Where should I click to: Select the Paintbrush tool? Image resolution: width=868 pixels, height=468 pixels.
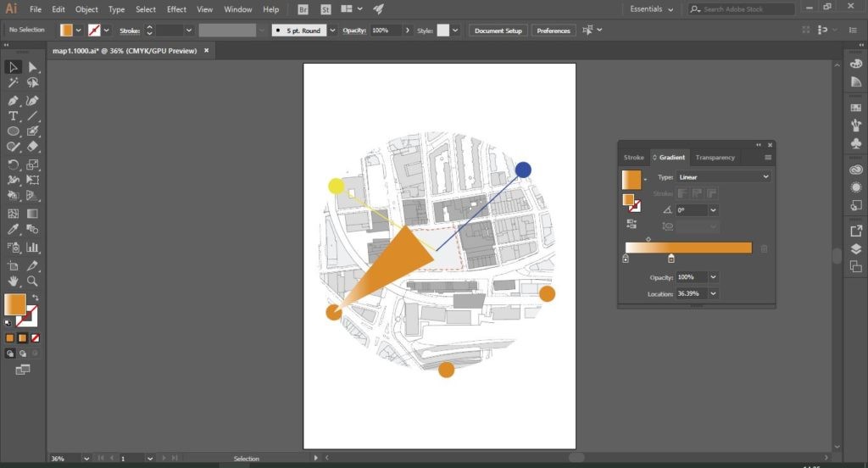pyautogui.click(x=33, y=131)
